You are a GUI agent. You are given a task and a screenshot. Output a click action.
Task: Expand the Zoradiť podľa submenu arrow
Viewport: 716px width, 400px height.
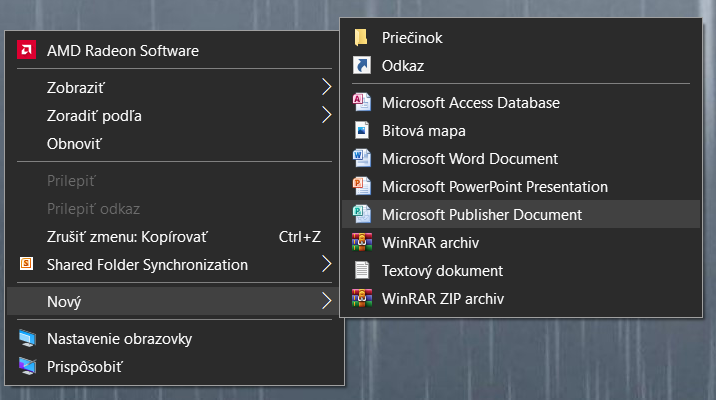(326, 115)
